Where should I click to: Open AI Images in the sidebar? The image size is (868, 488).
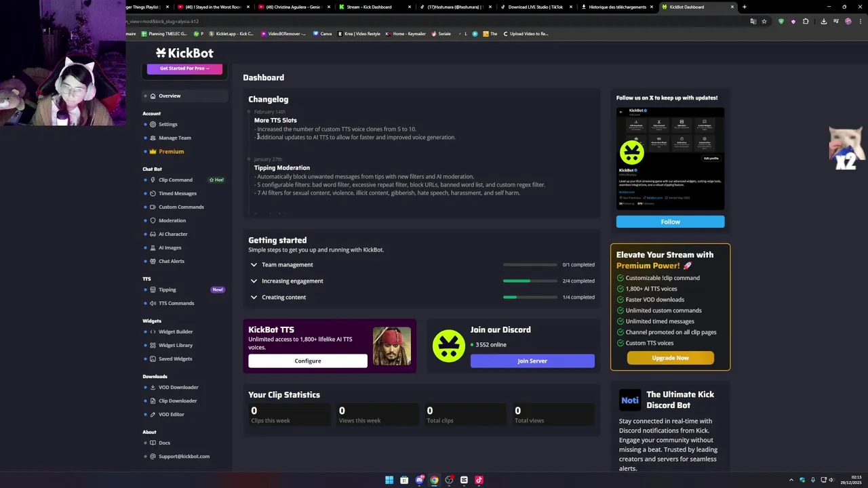point(170,247)
